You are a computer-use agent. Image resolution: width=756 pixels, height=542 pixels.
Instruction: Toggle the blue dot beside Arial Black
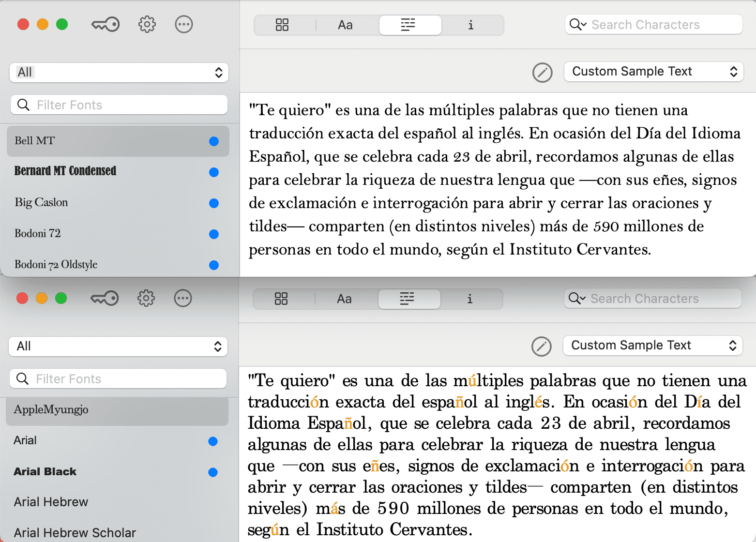[x=213, y=472]
